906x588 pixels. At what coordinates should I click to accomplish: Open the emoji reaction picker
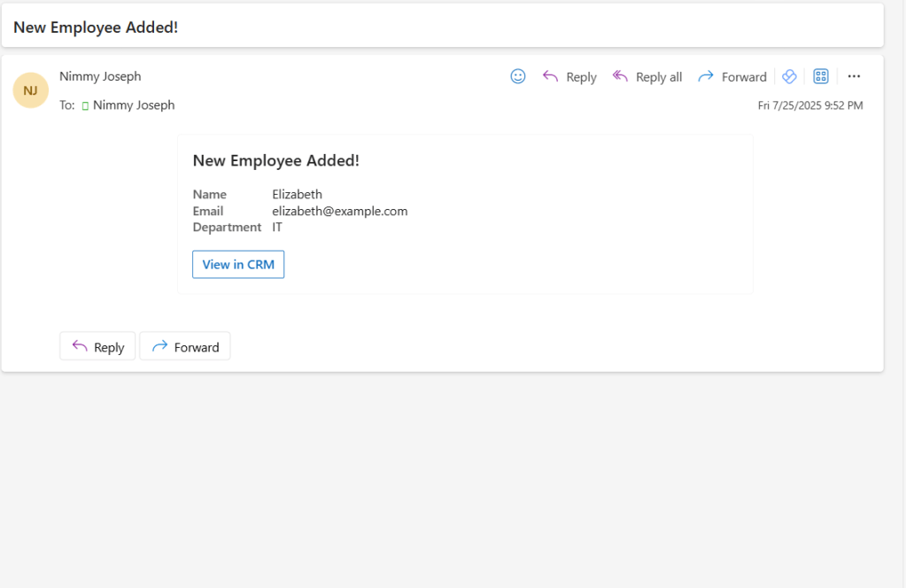[x=518, y=77]
